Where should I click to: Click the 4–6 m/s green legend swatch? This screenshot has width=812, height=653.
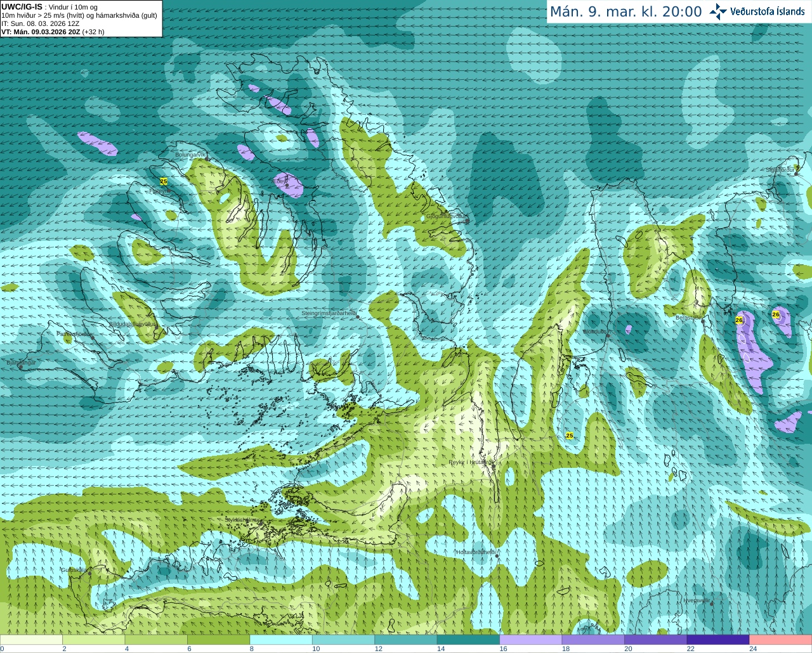156,640
